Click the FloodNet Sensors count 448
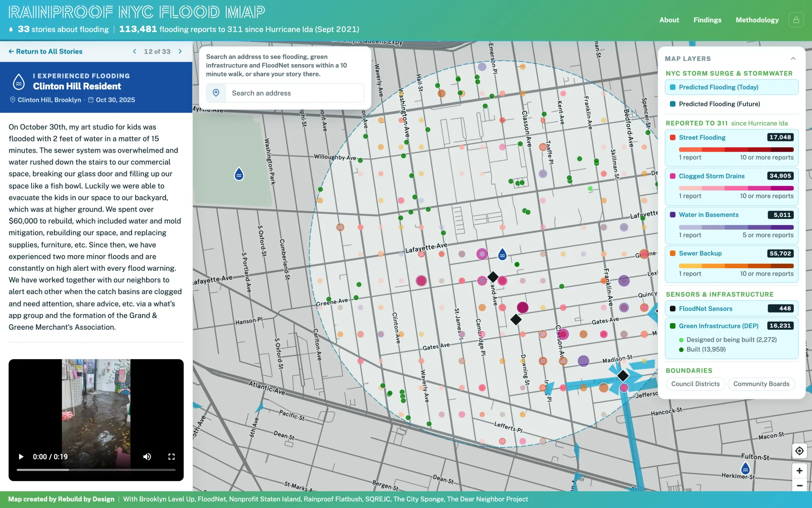The width and height of the screenshot is (812, 508). click(781, 308)
